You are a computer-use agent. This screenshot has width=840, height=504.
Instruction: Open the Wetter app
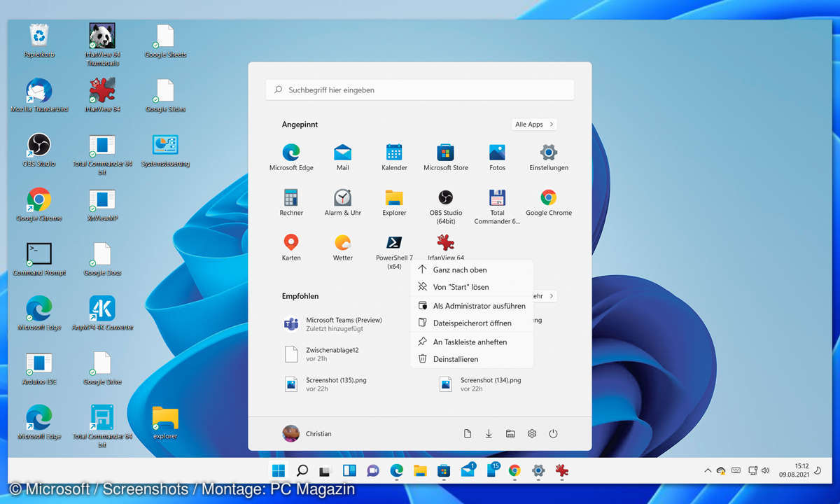point(343,247)
